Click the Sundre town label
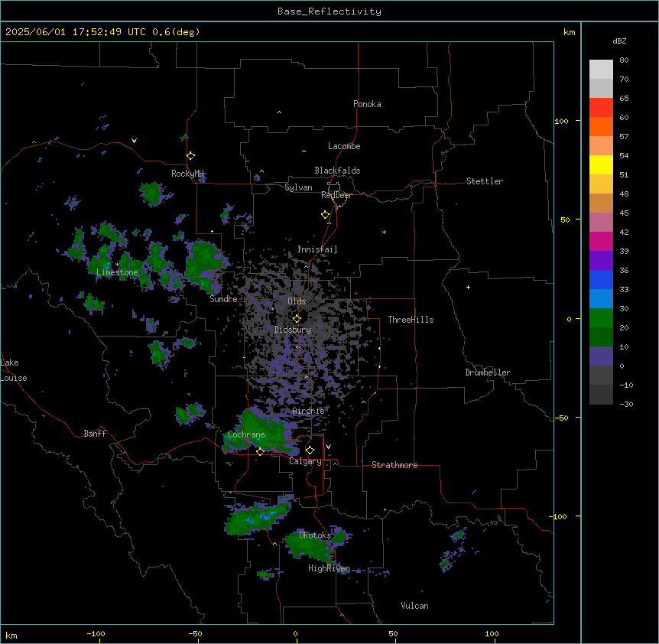 click(x=223, y=299)
